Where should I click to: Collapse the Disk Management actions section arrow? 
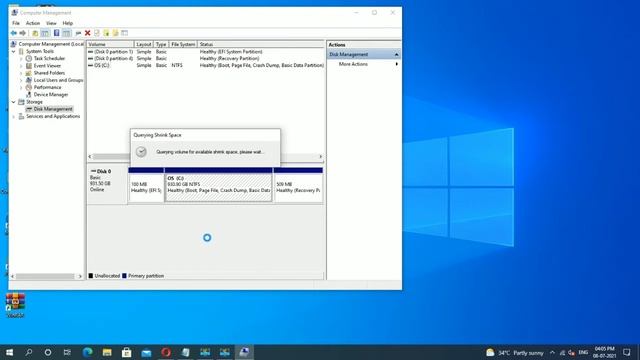[396, 54]
